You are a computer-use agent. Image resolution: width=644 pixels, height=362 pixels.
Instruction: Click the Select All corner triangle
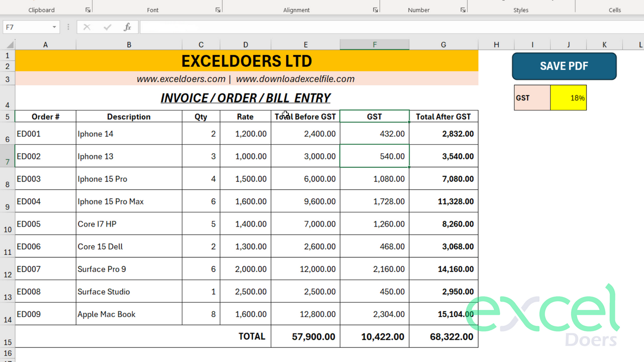[10, 45]
